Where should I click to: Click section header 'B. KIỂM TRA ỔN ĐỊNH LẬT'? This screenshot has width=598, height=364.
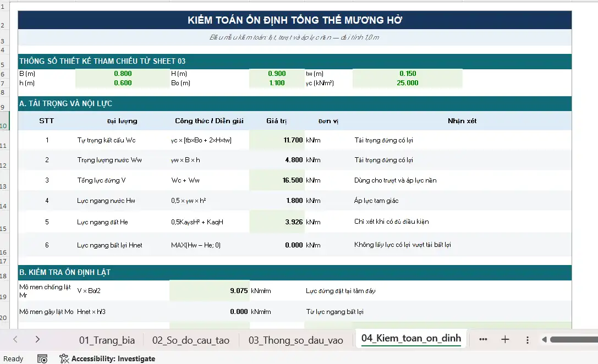tap(294, 272)
